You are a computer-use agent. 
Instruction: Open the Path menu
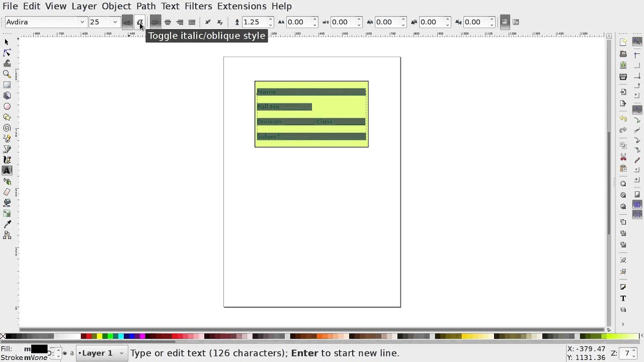click(x=146, y=6)
